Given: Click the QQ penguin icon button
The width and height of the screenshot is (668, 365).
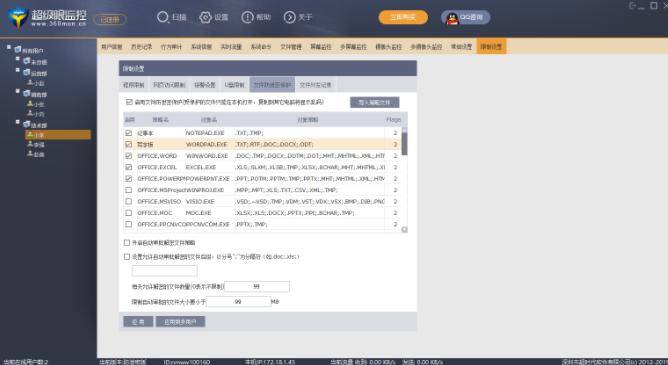Looking at the screenshot, I should click(x=452, y=18).
